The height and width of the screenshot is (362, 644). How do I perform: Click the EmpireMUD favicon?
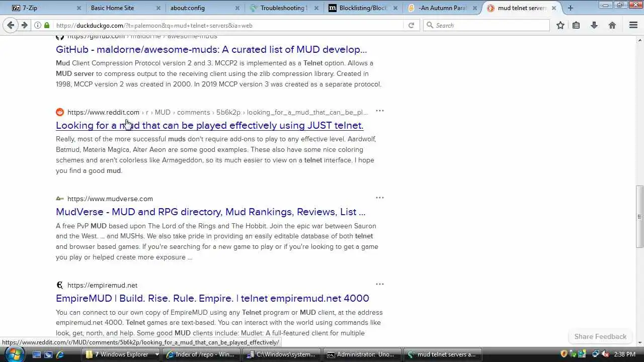(x=60, y=285)
